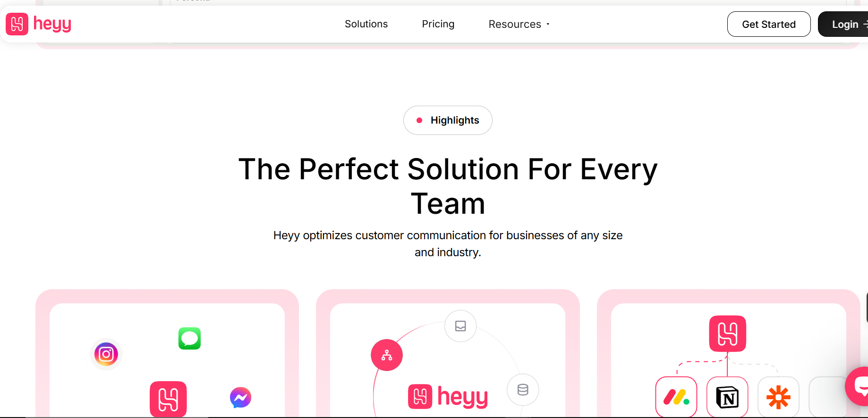The height and width of the screenshot is (418, 868).
Task: Go to the Pricing page
Action: (438, 24)
